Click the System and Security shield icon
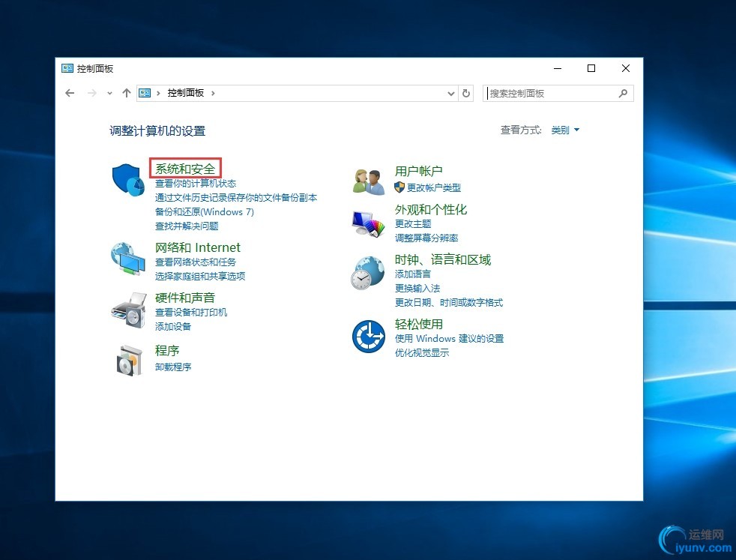Screen dimensions: 736x560 [x=127, y=180]
